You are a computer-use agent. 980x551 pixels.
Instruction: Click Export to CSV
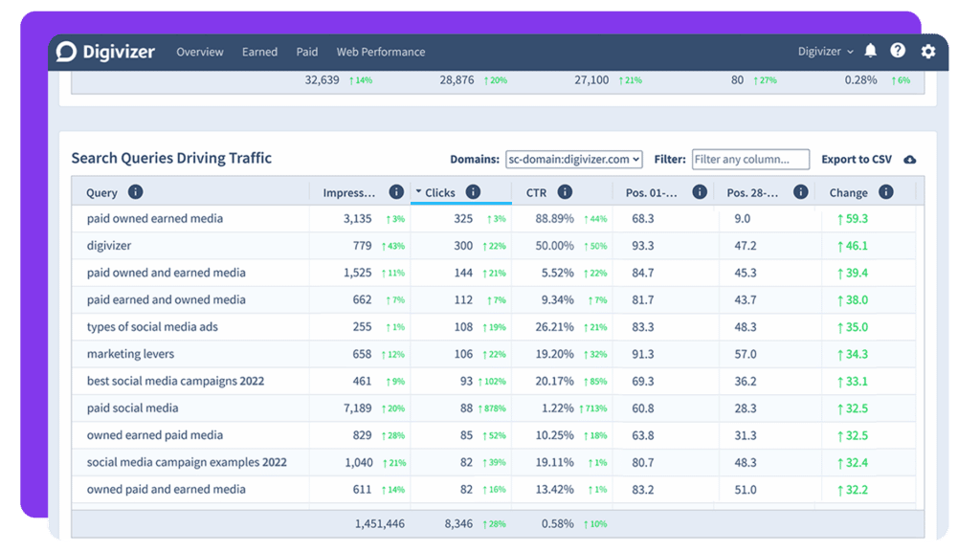click(856, 160)
